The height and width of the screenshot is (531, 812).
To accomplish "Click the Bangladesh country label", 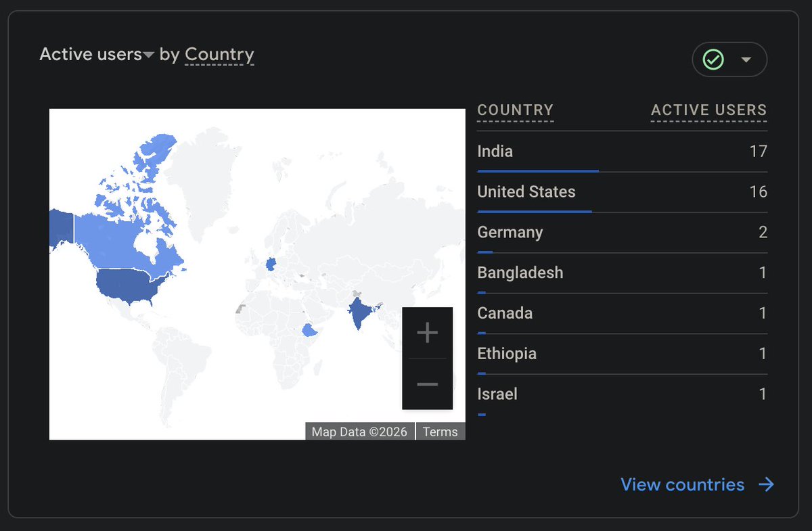I will pyautogui.click(x=520, y=273).
